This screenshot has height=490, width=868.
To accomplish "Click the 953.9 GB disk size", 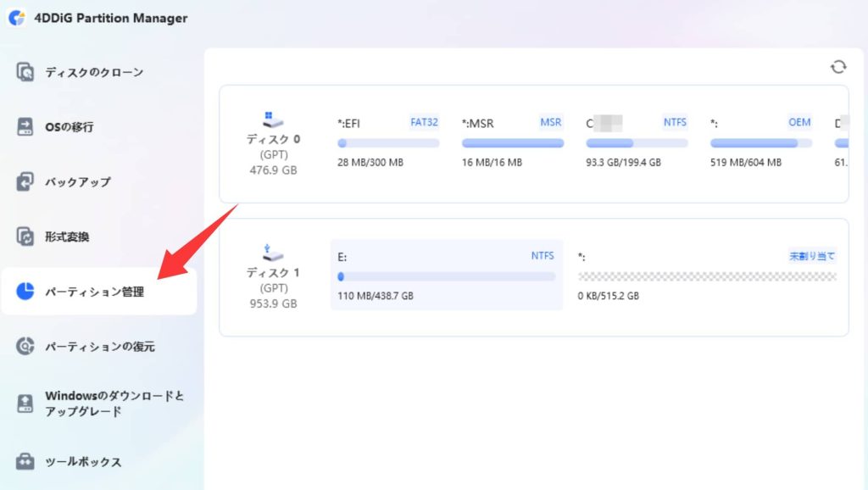I will [x=273, y=303].
